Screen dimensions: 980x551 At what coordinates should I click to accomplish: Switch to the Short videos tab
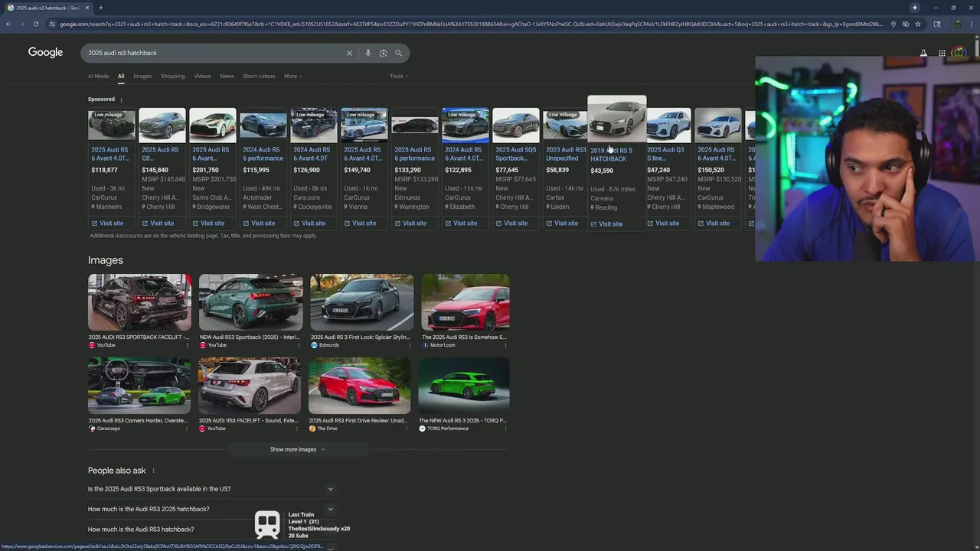(259, 76)
